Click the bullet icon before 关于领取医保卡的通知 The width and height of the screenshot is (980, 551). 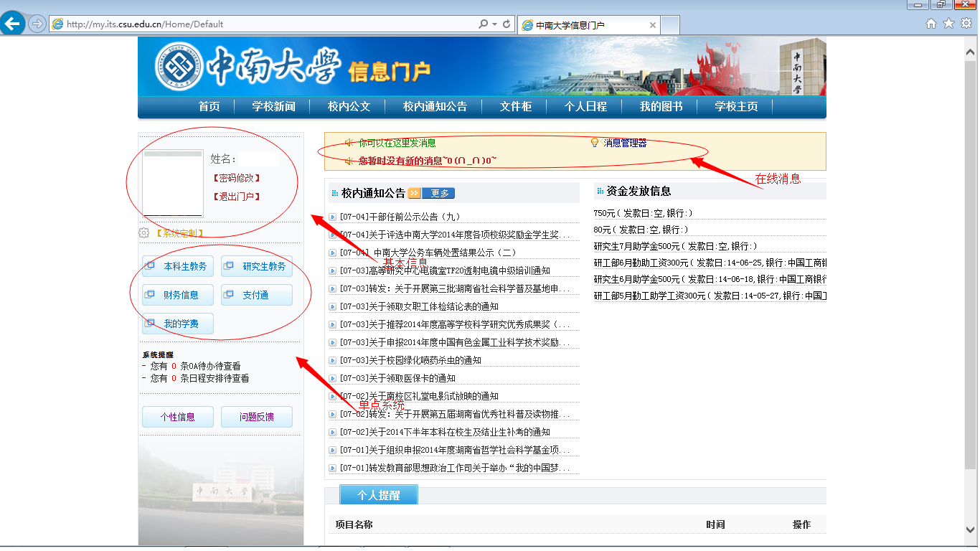[332, 378]
